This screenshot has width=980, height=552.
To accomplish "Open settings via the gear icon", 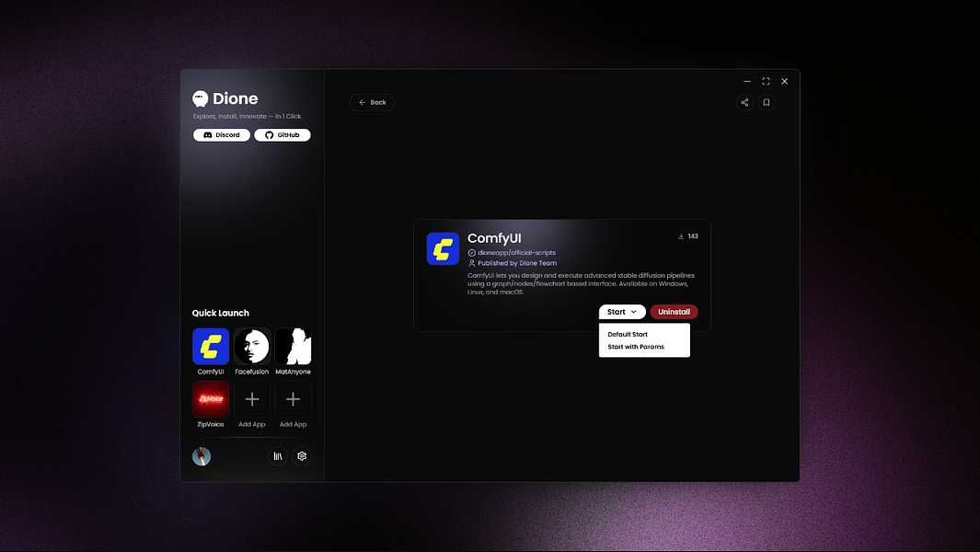I will (302, 456).
